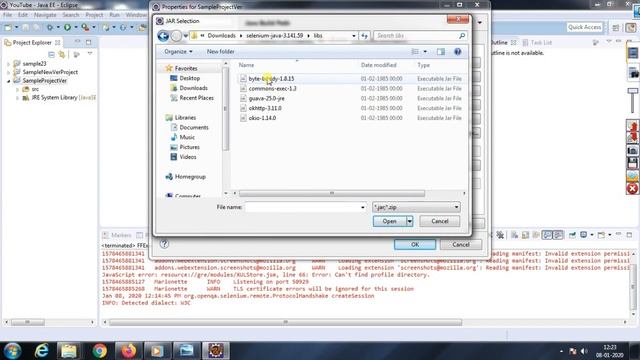
Task: Click the Debug bug icon in Eclipse toolbar
Action: pyautogui.click(x=50, y=27)
